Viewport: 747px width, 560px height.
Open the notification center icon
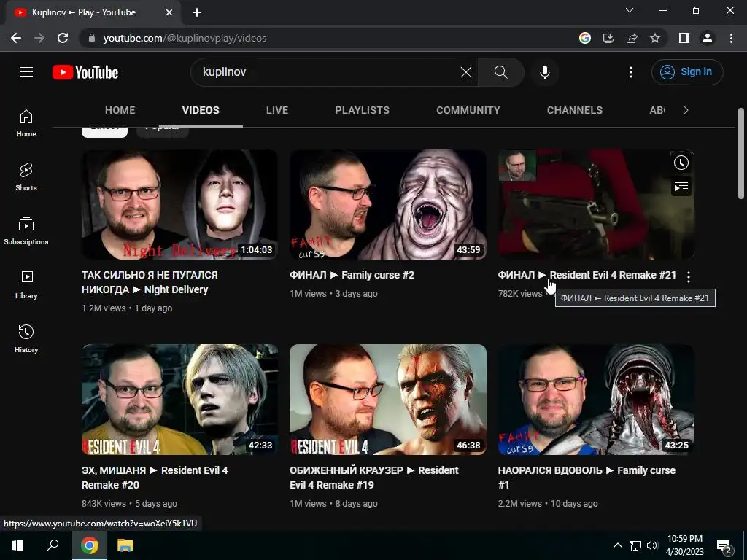coord(724,547)
